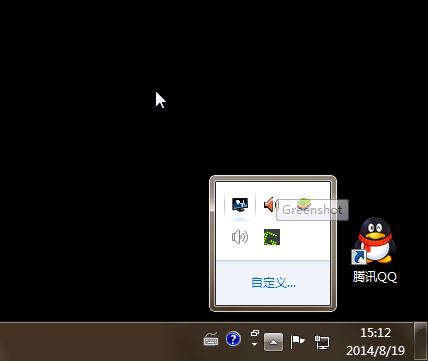Click the keyboard input method icon
Image resolution: width=428 pixels, height=361 pixels.
(211, 340)
